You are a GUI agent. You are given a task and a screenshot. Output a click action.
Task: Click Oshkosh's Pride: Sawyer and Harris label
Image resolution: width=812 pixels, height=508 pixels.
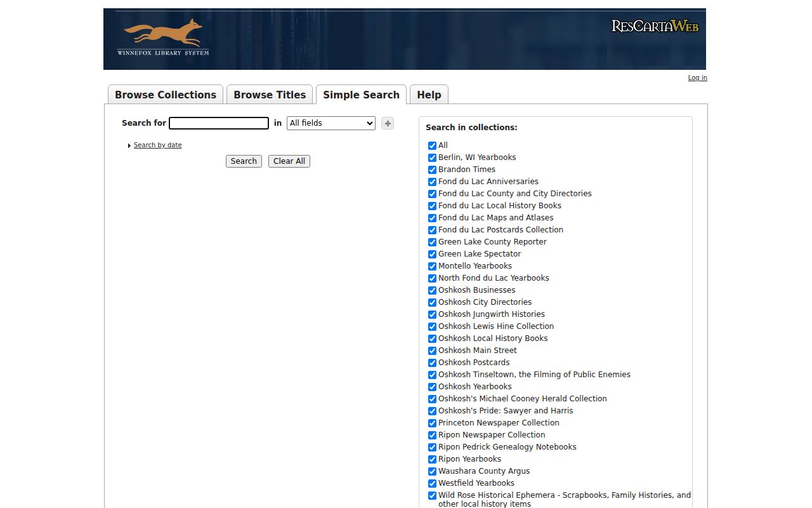pyautogui.click(x=506, y=411)
